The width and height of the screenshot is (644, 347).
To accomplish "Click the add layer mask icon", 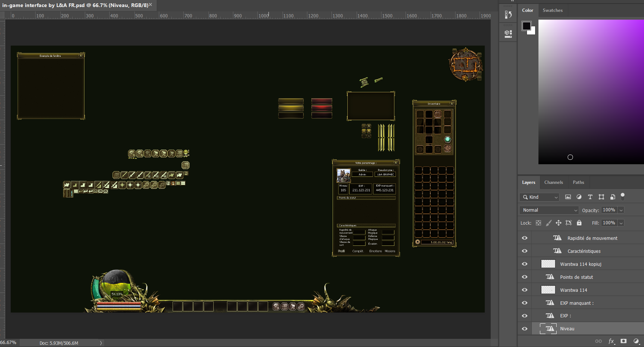I will 624,341.
